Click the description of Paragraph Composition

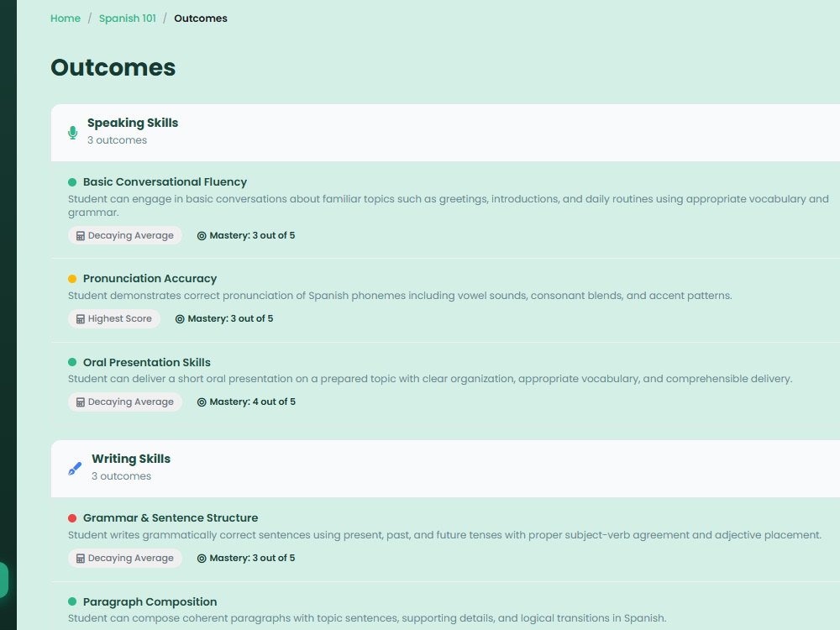click(x=368, y=618)
